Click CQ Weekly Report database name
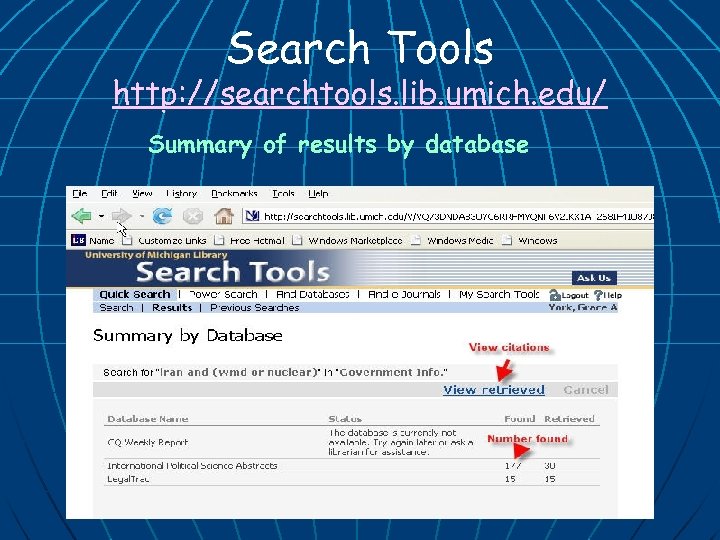720x540 pixels. click(x=147, y=443)
